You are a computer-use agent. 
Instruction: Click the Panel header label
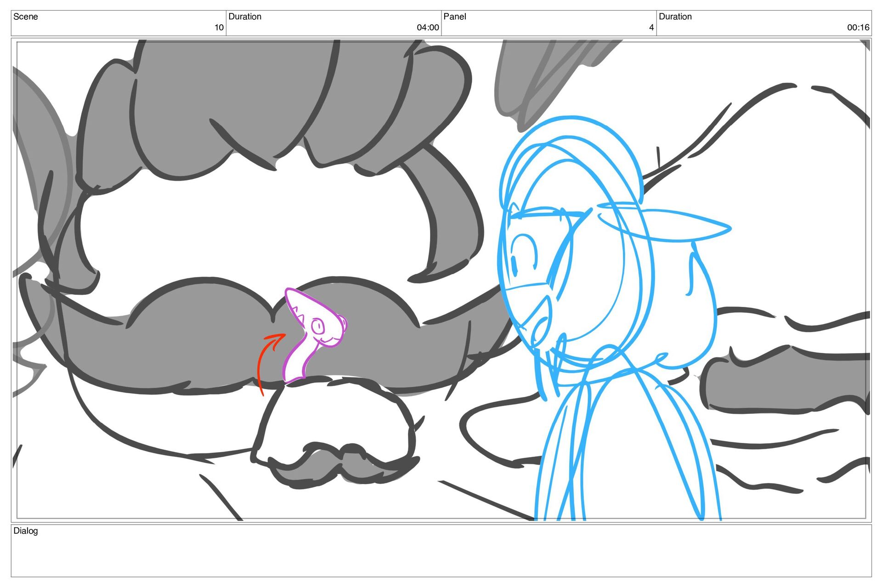[455, 17]
